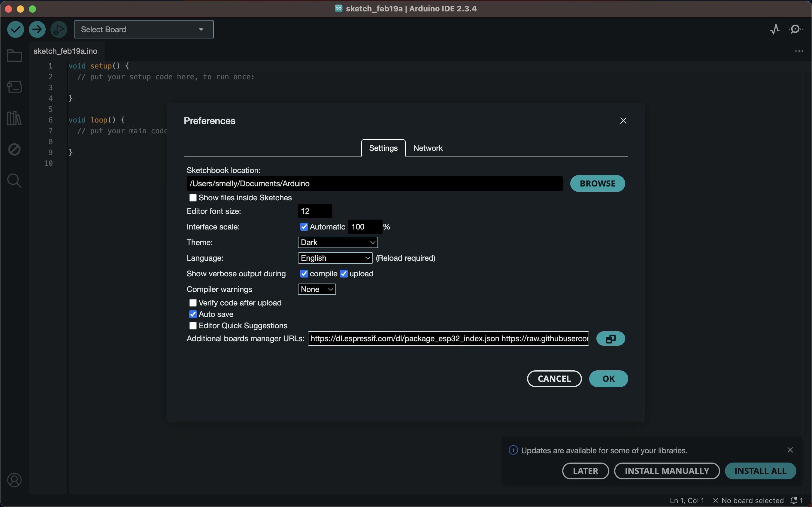This screenshot has height=507, width=812.
Task: Click the three-dots editor options icon
Action: click(799, 51)
